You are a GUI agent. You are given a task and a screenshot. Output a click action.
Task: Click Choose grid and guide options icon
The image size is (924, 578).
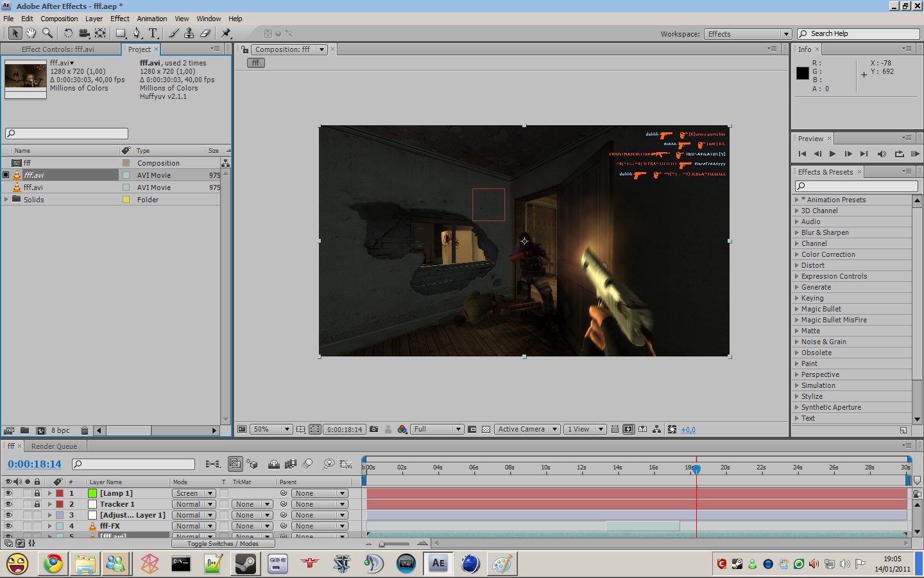(300, 429)
